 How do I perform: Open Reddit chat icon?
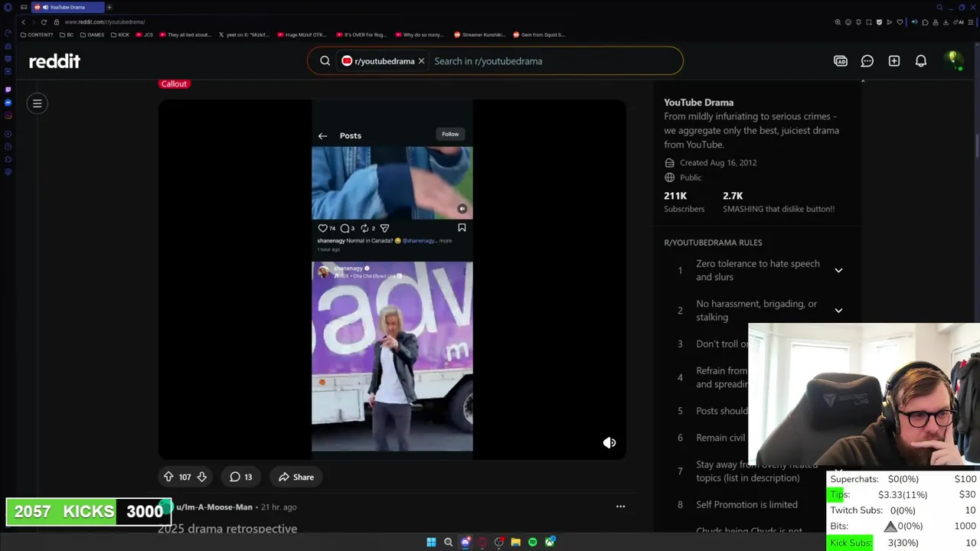(867, 61)
